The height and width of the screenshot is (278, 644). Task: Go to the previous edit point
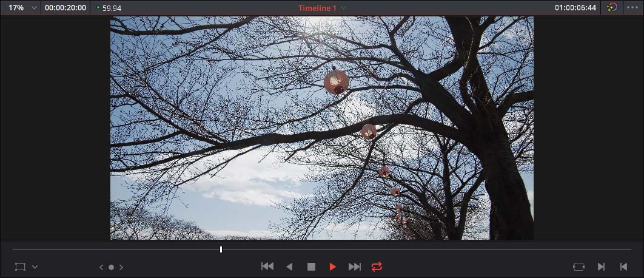623,267
